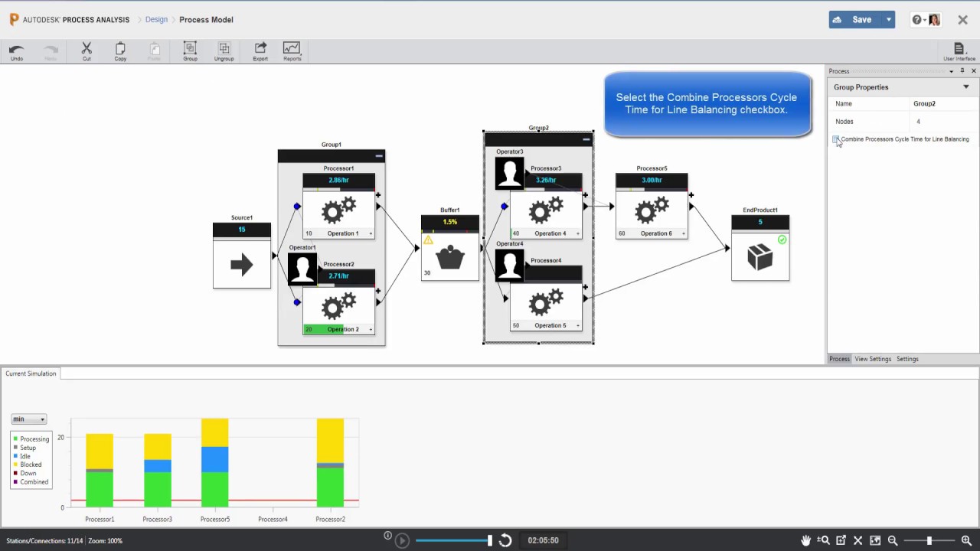Select Operation 6 gears in Processor5
980x551 pixels.
click(x=652, y=210)
